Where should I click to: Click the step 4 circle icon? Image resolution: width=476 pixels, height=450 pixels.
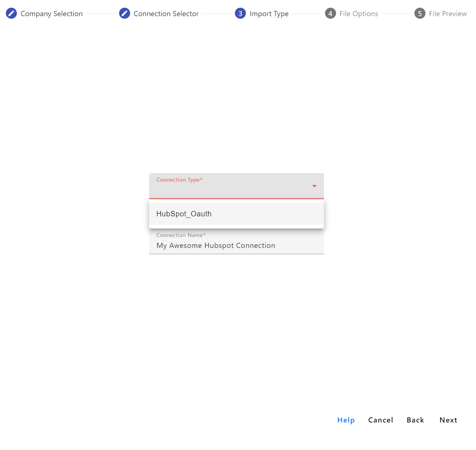point(331,14)
